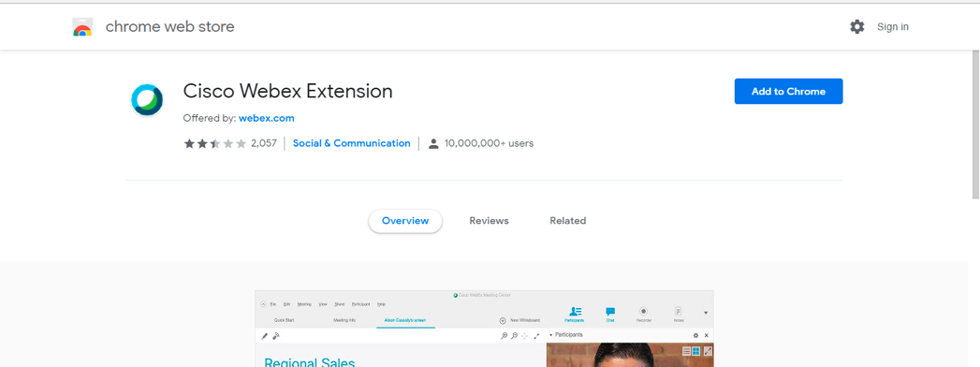The height and width of the screenshot is (367, 980).
Task: Click grid view icon over video preview
Action: click(x=695, y=351)
